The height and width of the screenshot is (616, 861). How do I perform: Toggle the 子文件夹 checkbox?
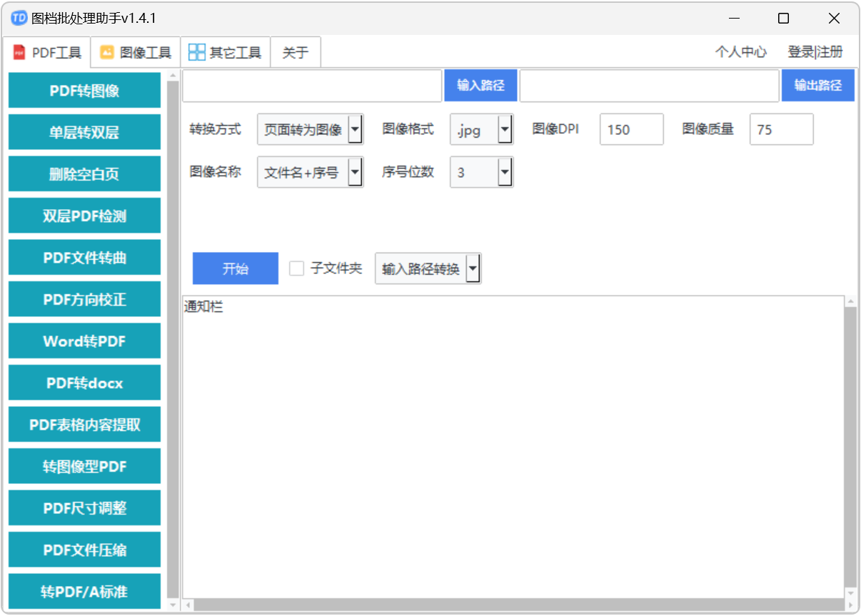296,268
